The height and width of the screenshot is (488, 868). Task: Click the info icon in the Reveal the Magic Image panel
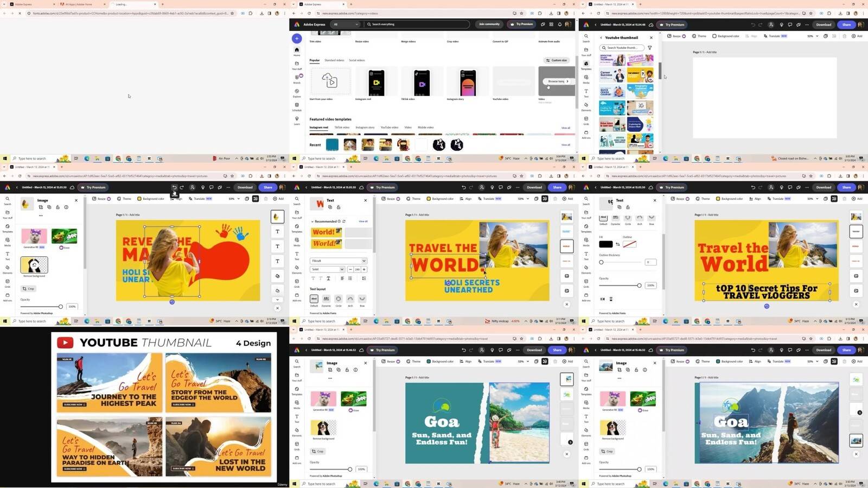[x=66, y=207]
